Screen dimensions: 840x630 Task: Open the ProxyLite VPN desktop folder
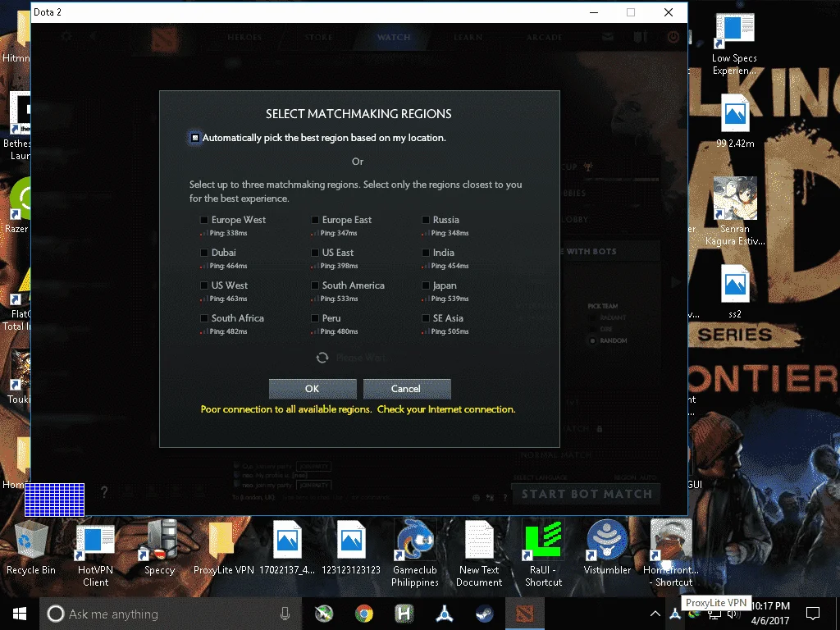click(x=223, y=547)
